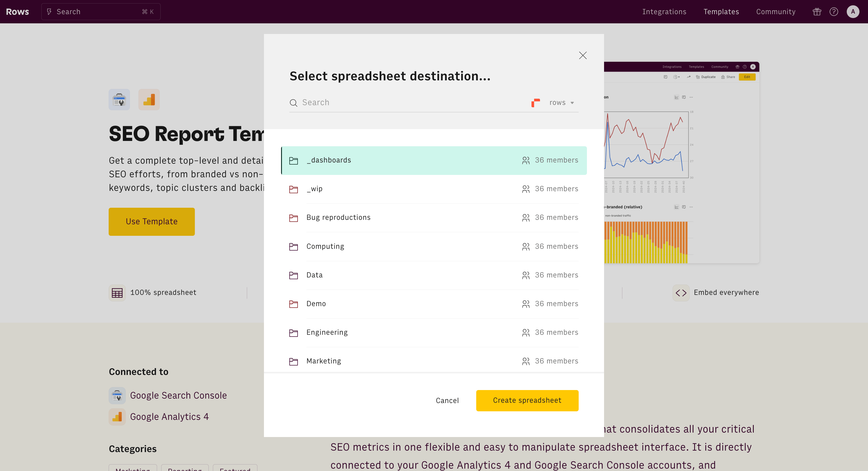Select the Demo folder
This screenshot has height=471, width=868.
(x=434, y=304)
